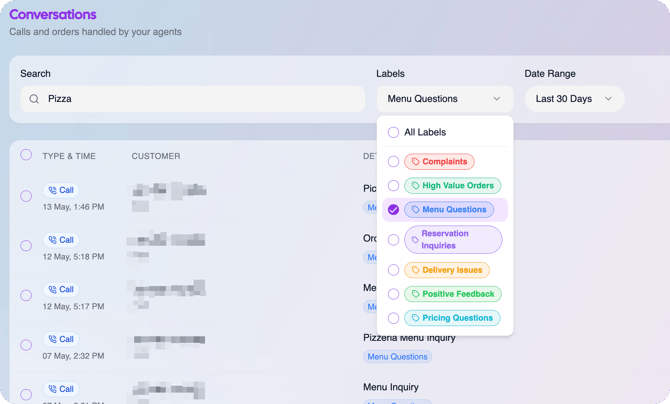Click the tag icon on Positive Feedback label
The image size is (670, 404).
coord(415,294)
